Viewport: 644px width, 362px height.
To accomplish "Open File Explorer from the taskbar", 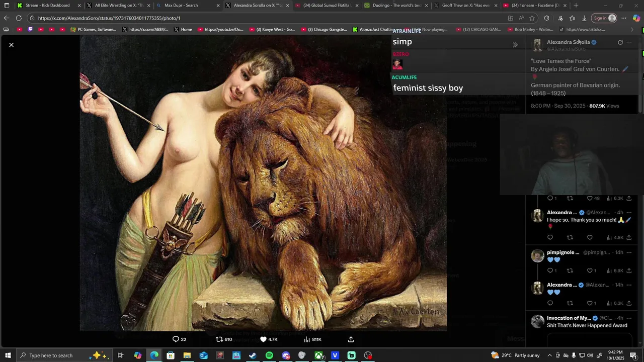I will pyautogui.click(x=187, y=355).
